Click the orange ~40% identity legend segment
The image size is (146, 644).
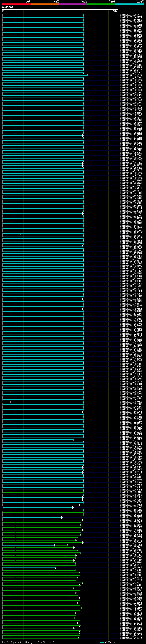pyautogui.click(x=45, y=4)
